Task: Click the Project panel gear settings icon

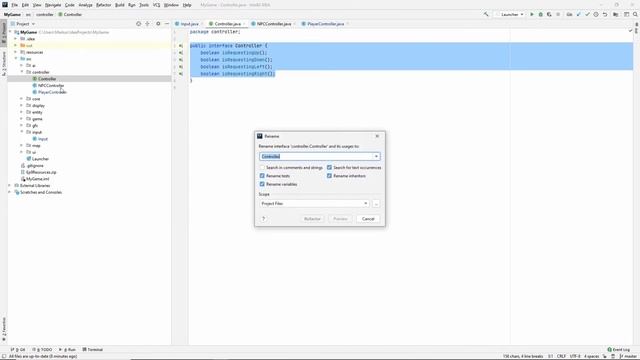Action: [x=158, y=24]
